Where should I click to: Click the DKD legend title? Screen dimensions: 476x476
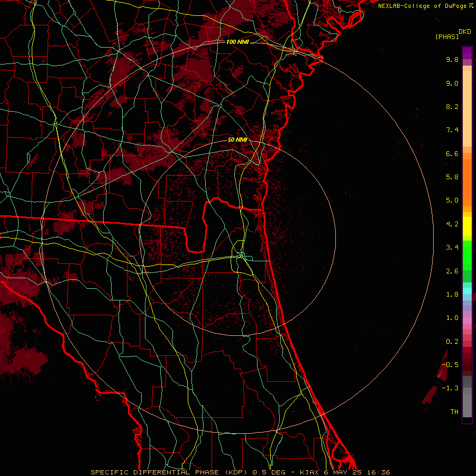coord(465,32)
